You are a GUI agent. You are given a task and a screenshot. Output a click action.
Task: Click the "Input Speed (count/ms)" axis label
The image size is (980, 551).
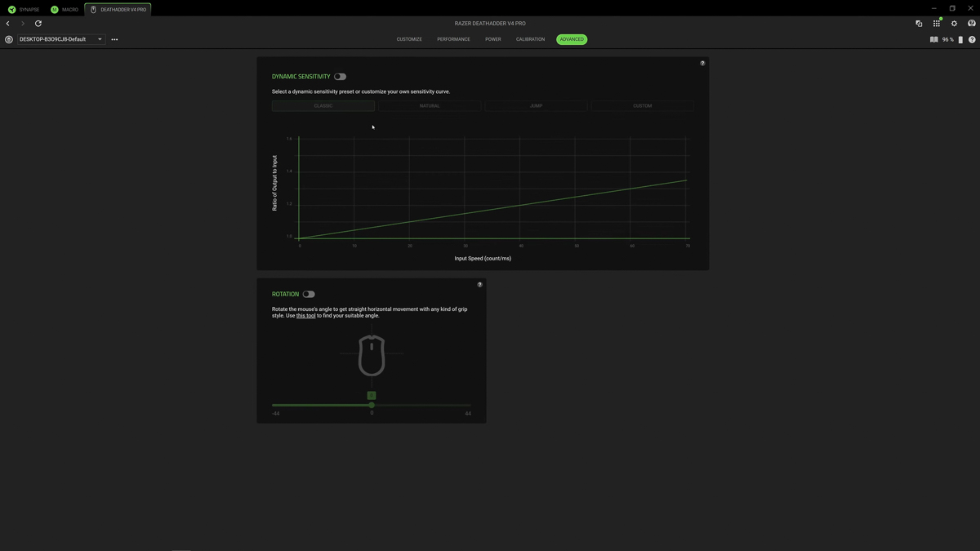tap(483, 259)
